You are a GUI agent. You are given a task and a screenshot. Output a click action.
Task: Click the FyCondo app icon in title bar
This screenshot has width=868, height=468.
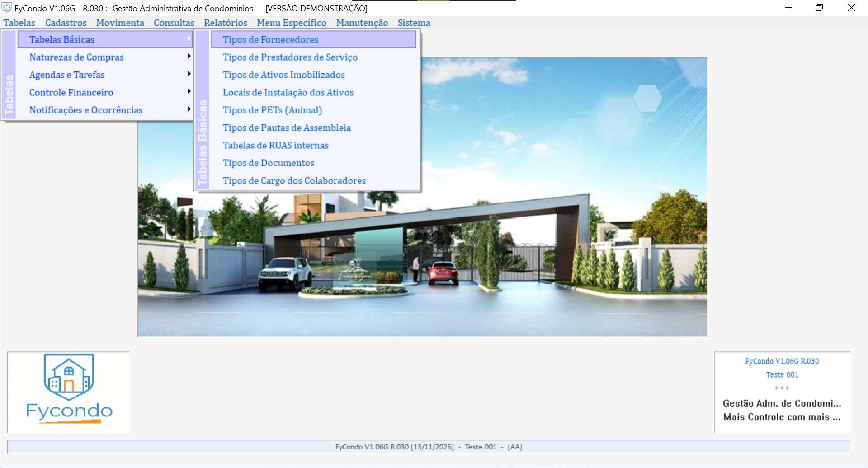[x=7, y=8]
